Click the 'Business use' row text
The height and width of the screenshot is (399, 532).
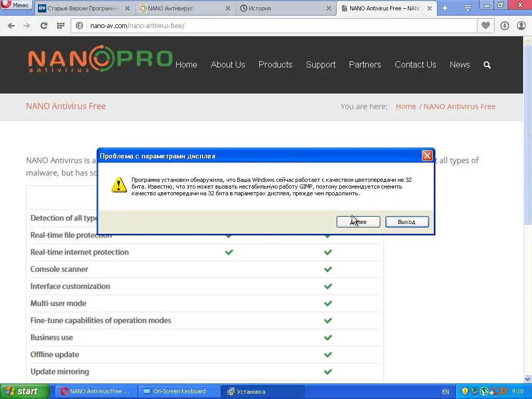51,338
